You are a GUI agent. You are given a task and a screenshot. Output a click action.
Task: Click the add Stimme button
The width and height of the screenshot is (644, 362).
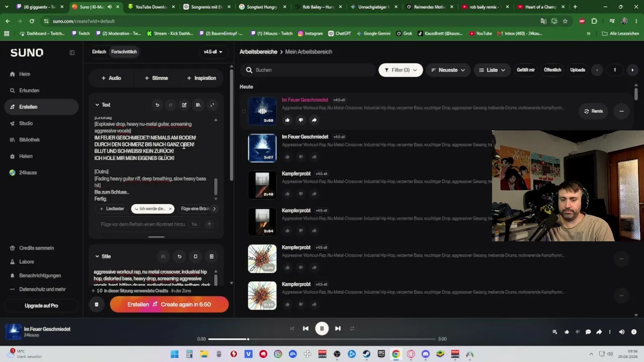coord(156,78)
